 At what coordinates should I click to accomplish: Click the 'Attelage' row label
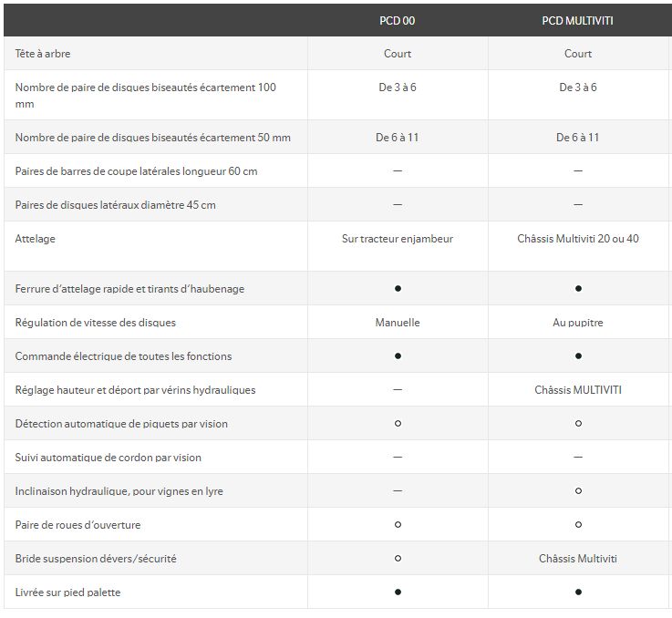[x=36, y=239]
